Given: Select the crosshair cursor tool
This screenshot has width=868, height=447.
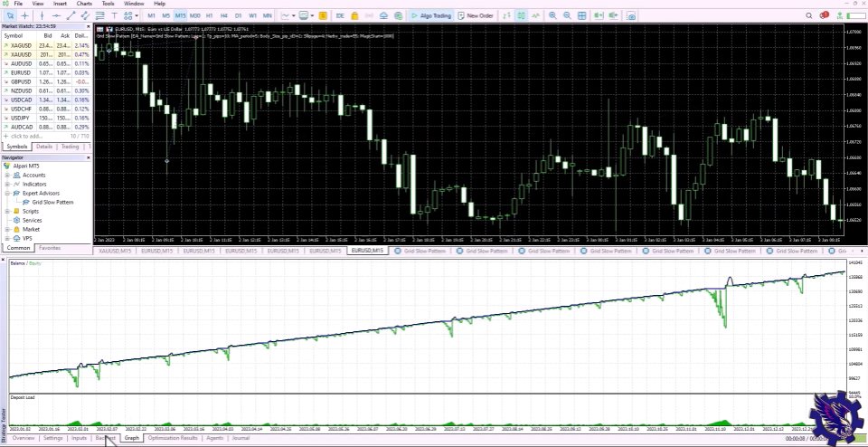Looking at the screenshot, I should (25, 15).
